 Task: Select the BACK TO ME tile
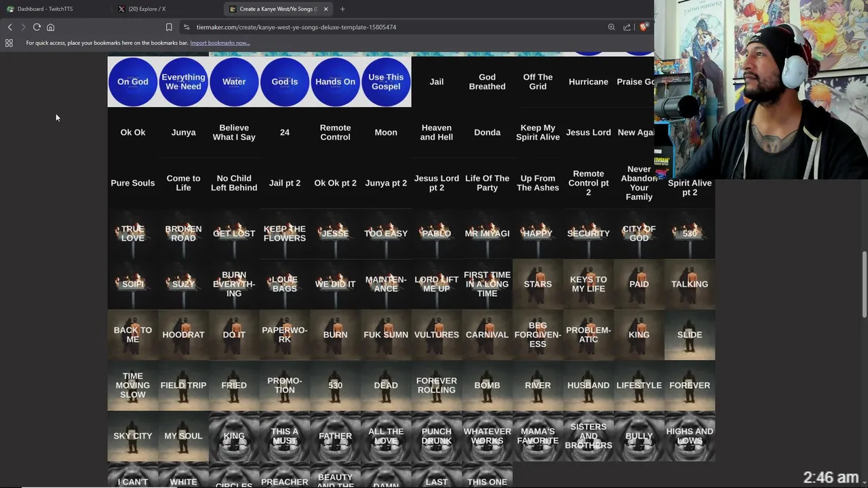coord(133,335)
